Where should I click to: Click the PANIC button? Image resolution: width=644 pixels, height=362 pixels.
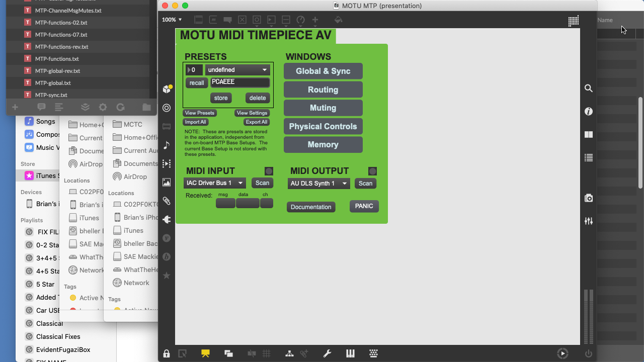[x=364, y=206]
